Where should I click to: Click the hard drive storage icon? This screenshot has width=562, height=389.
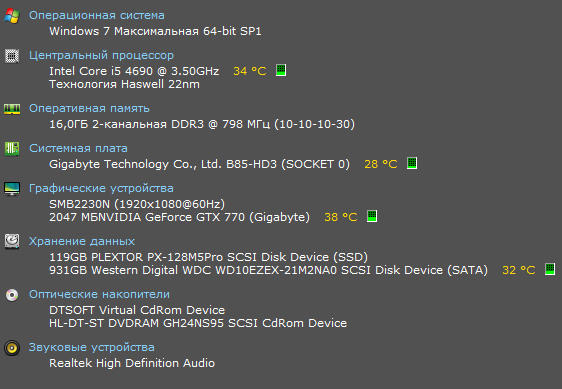coord(12,241)
